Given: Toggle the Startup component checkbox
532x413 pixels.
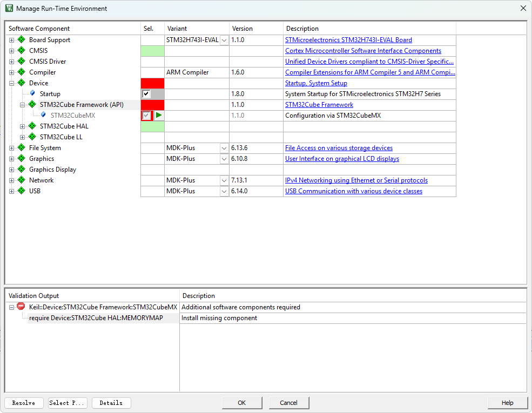Looking at the screenshot, I should 146,93.
